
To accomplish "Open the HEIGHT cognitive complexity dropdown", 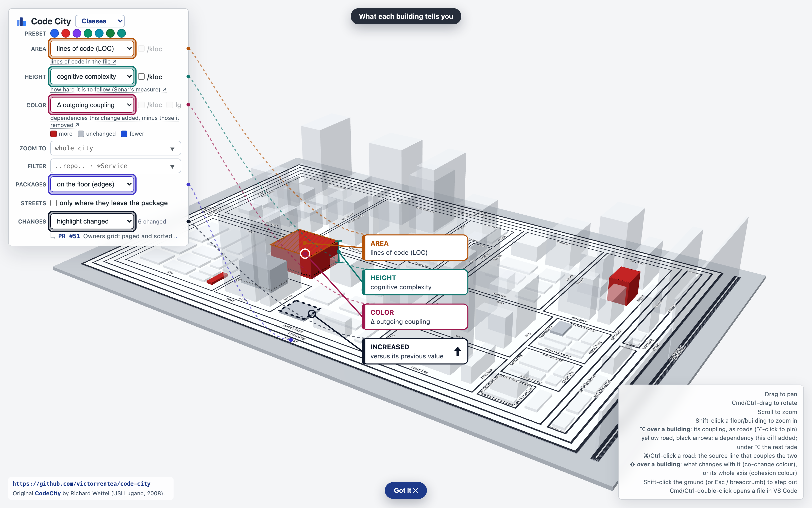I will point(92,77).
